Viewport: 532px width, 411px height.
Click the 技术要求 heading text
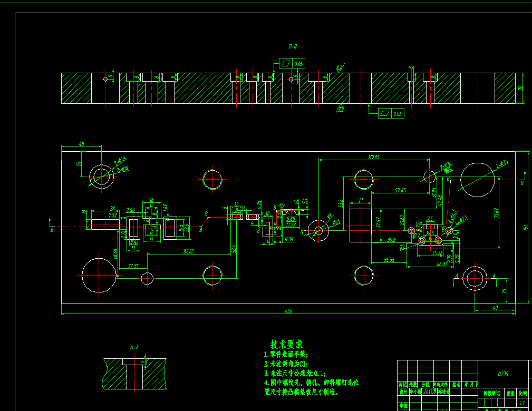[287, 344]
